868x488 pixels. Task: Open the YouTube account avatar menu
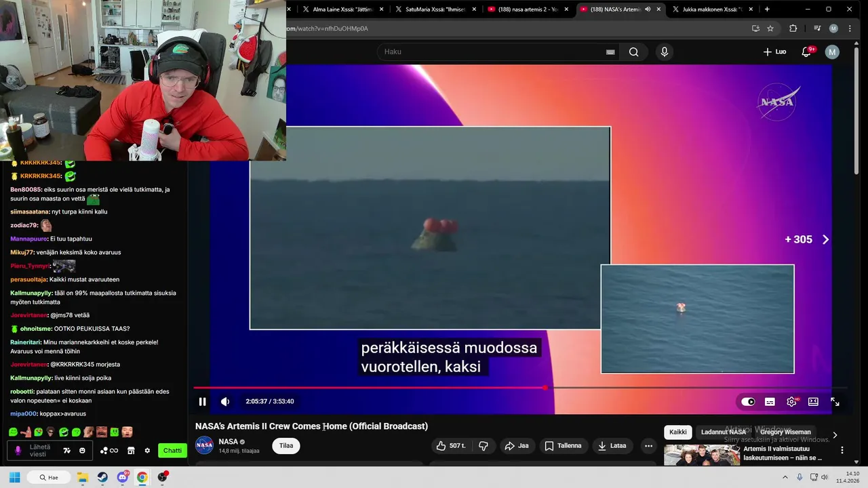tap(832, 52)
